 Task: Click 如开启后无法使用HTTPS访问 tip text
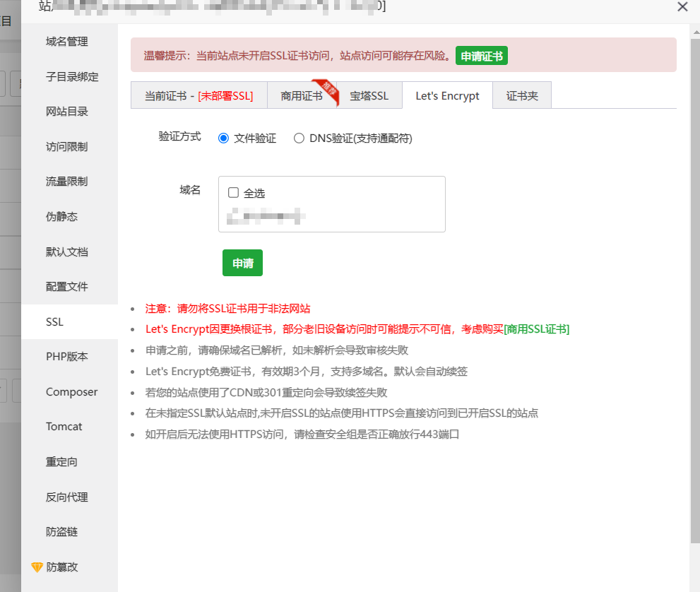[302, 434]
